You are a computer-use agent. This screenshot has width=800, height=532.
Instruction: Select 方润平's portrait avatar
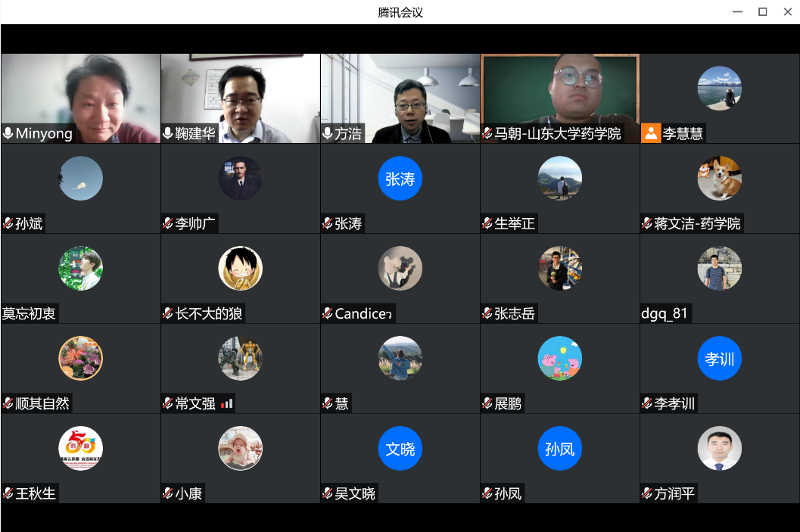click(719, 448)
